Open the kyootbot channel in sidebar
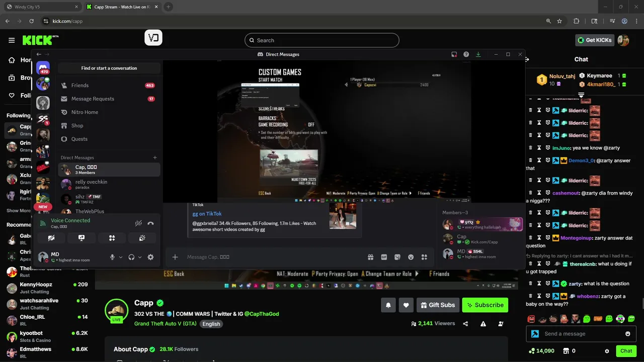The image size is (644, 362). click(47, 336)
